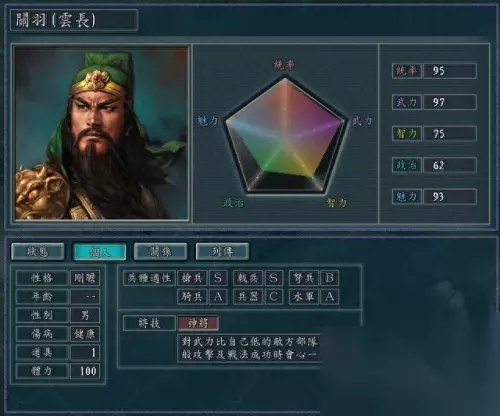The width and height of the screenshot is (500, 416).
Task: Open the 列傳 biography tab
Action: point(222,252)
